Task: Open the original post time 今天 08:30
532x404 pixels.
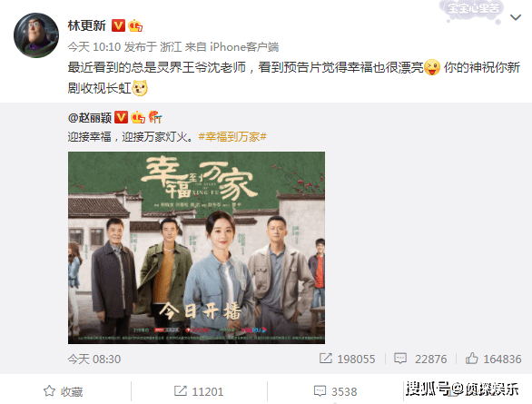Action: (x=94, y=359)
